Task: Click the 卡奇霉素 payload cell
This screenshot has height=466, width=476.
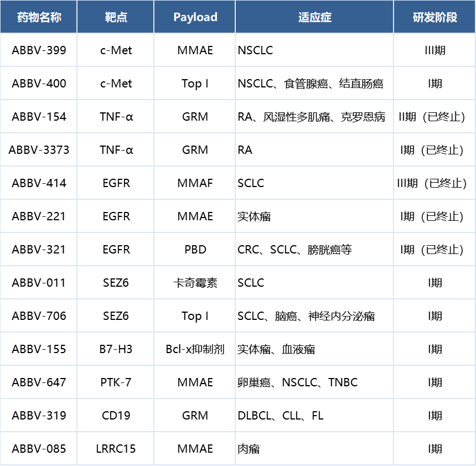Action: tap(195, 283)
